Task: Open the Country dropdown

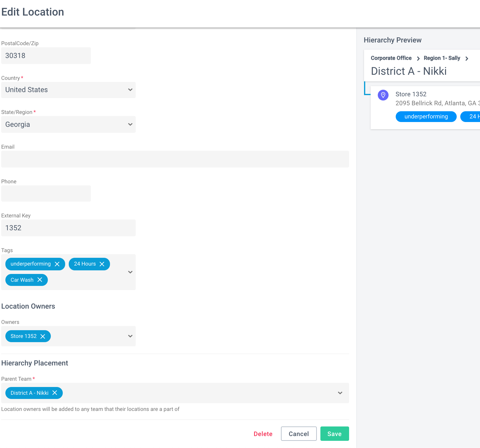Action: click(68, 90)
